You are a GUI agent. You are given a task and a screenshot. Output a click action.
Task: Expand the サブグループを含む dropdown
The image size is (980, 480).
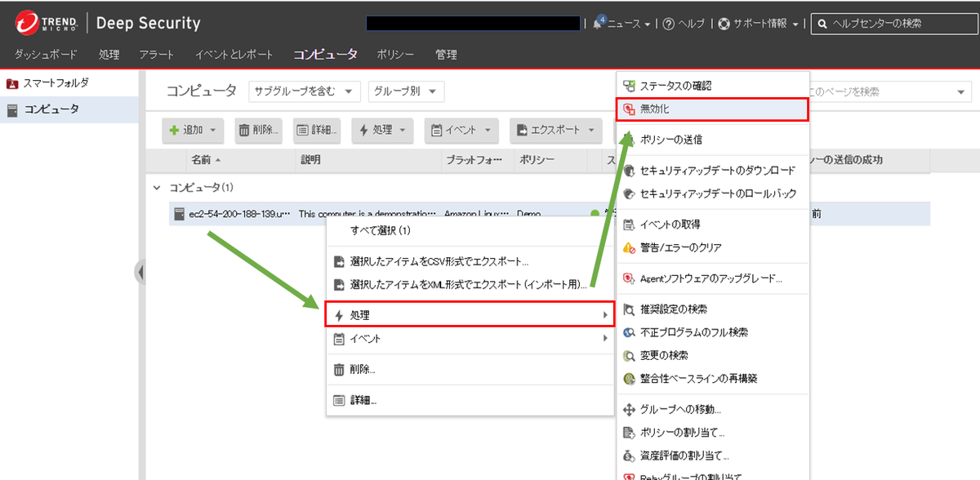click(304, 91)
